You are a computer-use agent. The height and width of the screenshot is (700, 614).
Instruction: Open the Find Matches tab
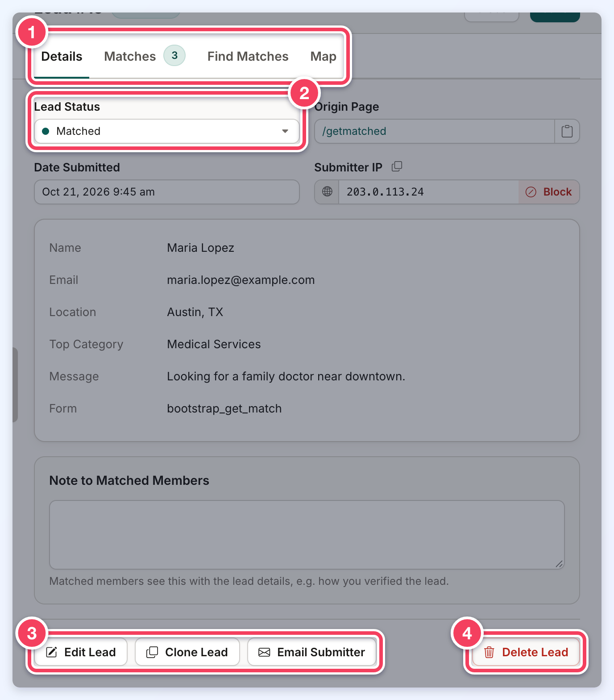click(x=248, y=57)
